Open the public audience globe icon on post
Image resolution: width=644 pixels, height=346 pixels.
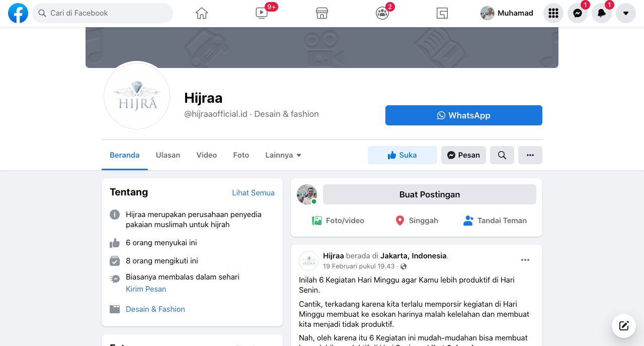pos(404,266)
